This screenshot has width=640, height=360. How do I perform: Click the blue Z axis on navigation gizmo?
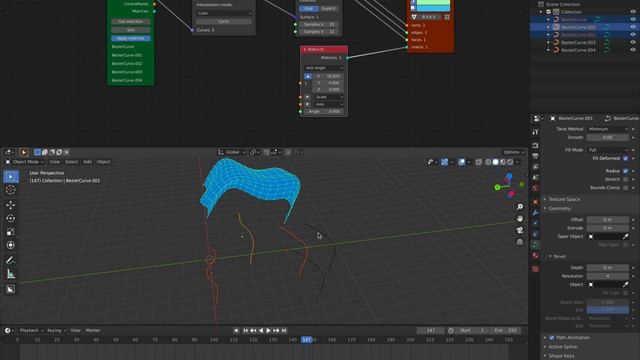tap(509, 176)
